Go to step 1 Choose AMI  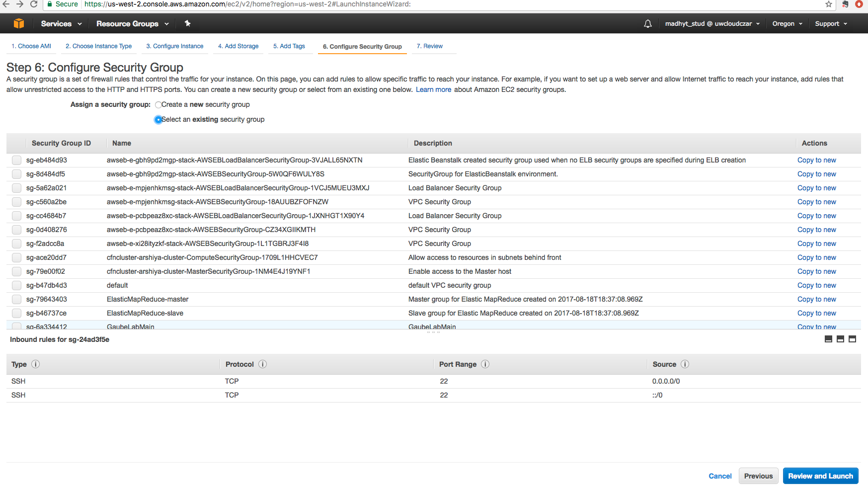tap(31, 46)
